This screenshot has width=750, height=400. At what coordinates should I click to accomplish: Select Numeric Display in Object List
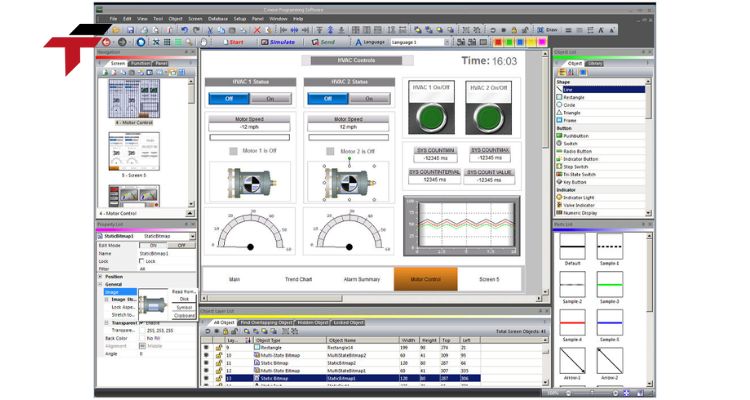point(600,212)
